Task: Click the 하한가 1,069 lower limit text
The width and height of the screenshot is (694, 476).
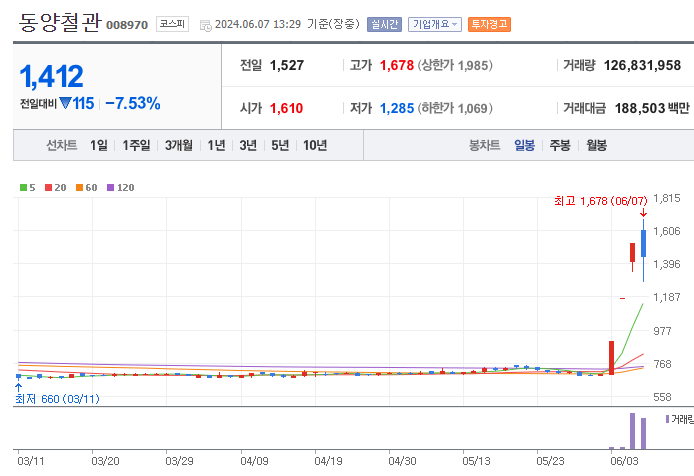Action: point(455,108)
